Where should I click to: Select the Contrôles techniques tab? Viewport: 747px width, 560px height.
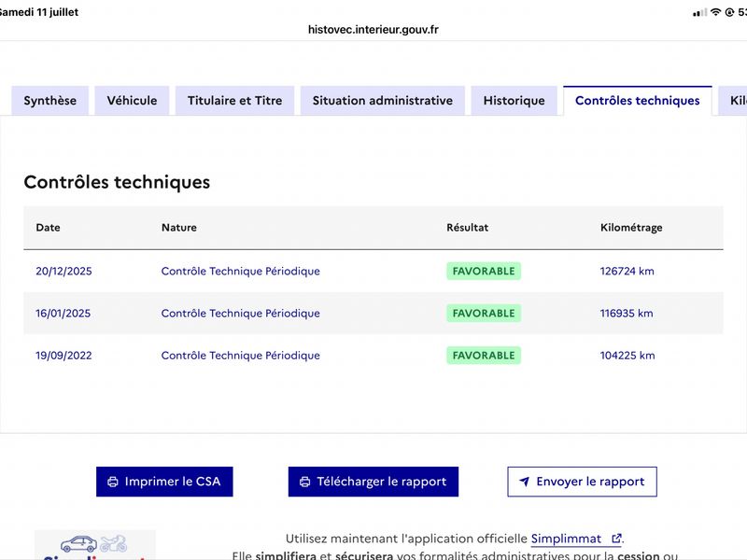click(638, 101)
